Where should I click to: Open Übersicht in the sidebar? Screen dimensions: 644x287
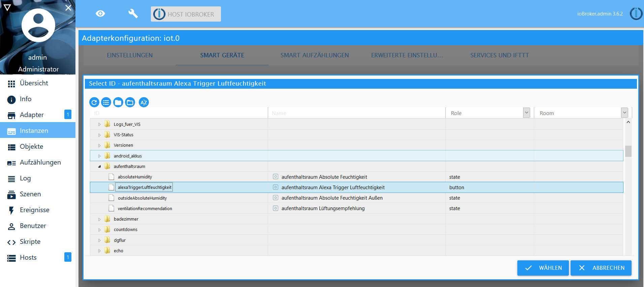(38, 83)
